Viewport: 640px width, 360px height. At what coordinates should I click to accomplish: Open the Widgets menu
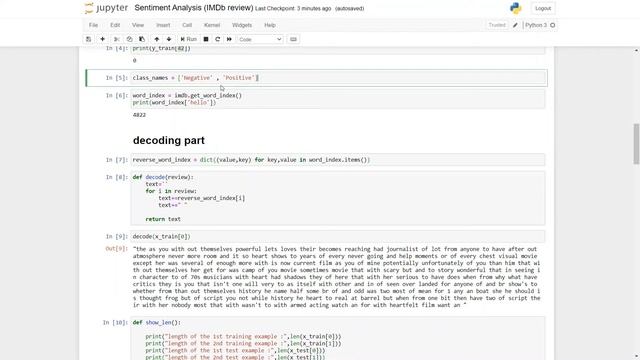242,25
